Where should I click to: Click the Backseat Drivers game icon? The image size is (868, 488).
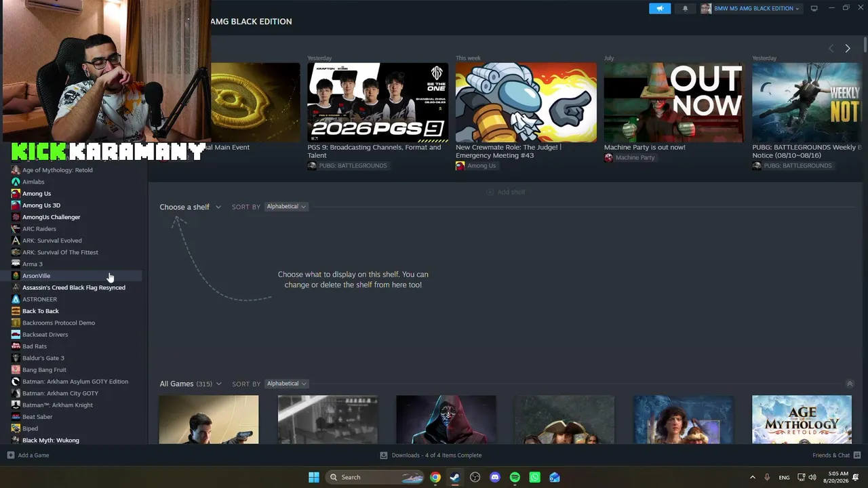coord(16,335)
